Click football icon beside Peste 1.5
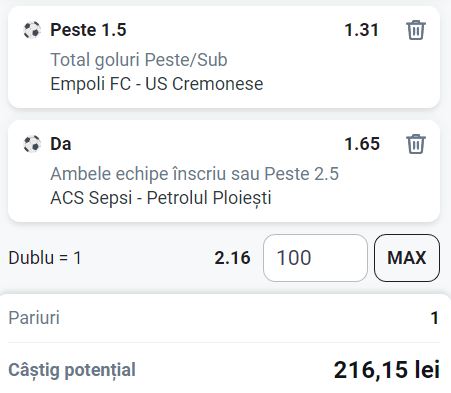451x393 pixels. pos(32,30)
